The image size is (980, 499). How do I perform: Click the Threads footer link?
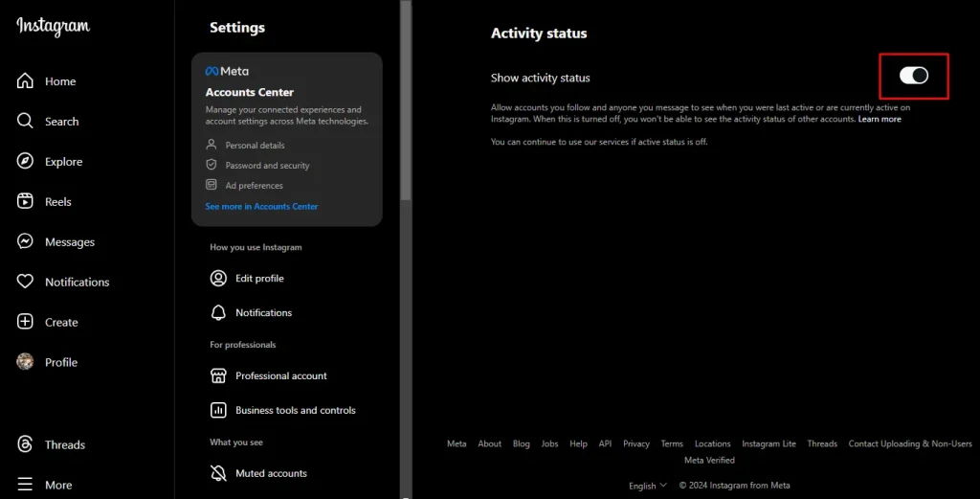822,443
